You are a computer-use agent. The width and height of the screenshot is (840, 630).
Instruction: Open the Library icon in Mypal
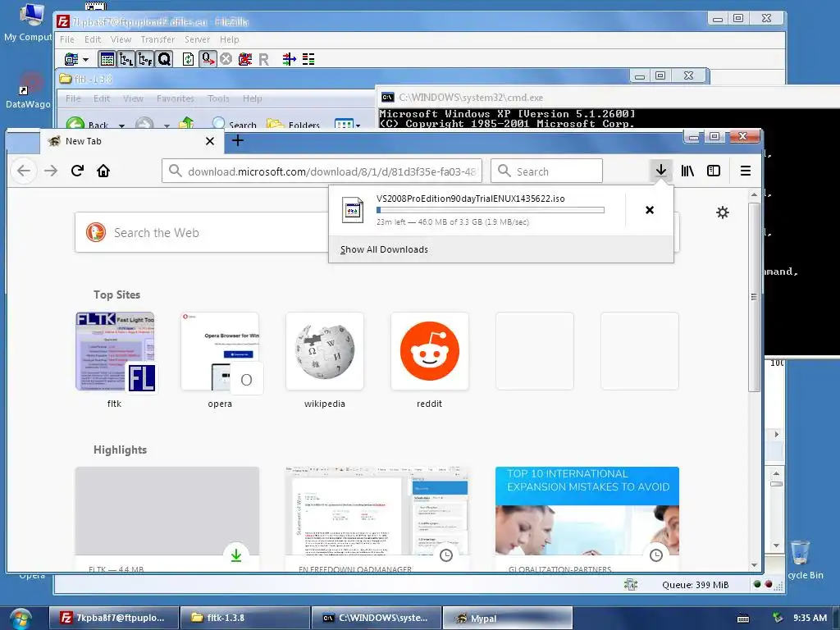point(687,171)
